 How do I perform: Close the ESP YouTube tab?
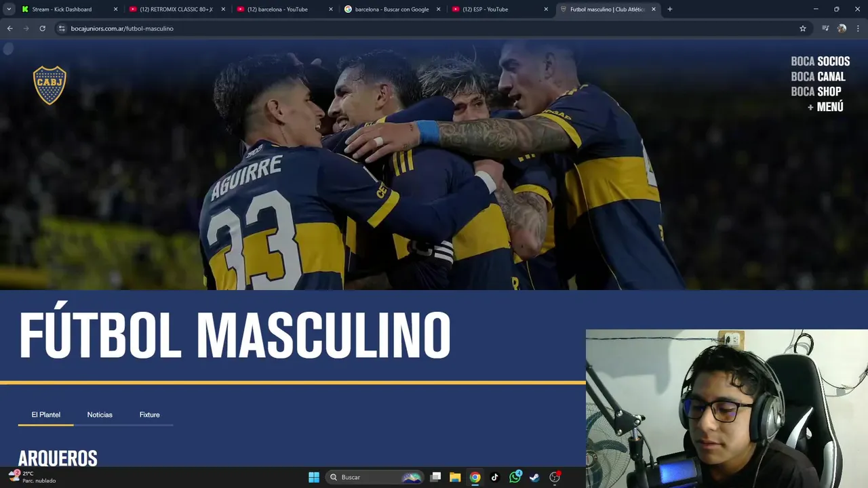tap(546, 9)
